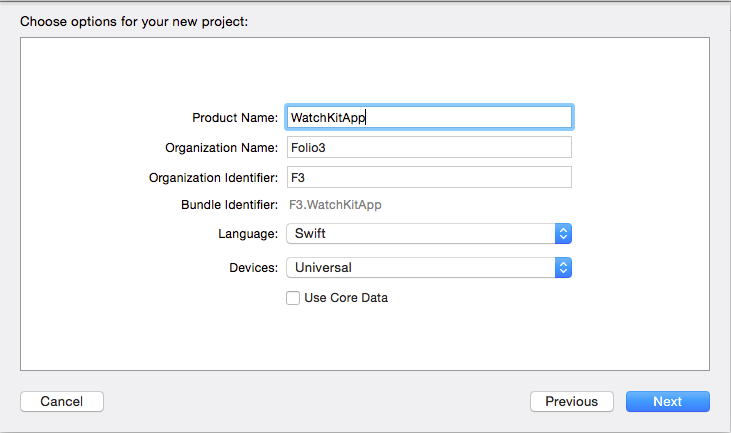This screenshot has height=433, width=731.
Task: Click the Choose options for your new project heading
Action: [x=134, y=20]
